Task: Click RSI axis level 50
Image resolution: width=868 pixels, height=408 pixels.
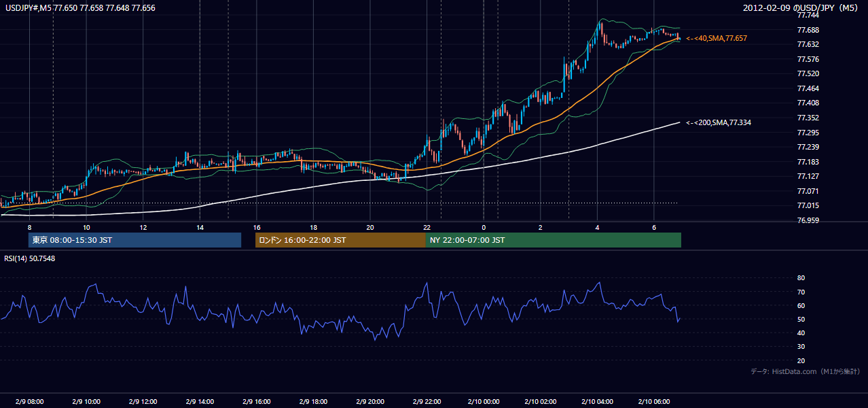Action: point(801,319)
